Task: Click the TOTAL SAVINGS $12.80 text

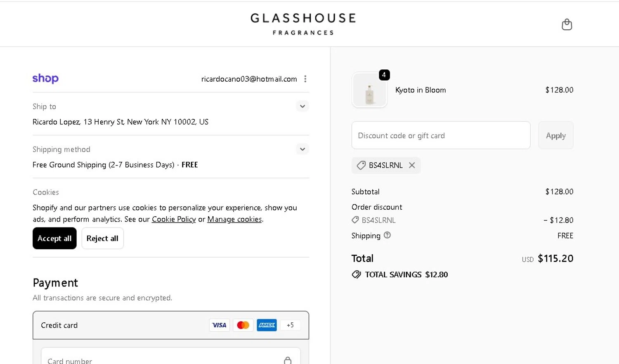Action: point(406,274)
